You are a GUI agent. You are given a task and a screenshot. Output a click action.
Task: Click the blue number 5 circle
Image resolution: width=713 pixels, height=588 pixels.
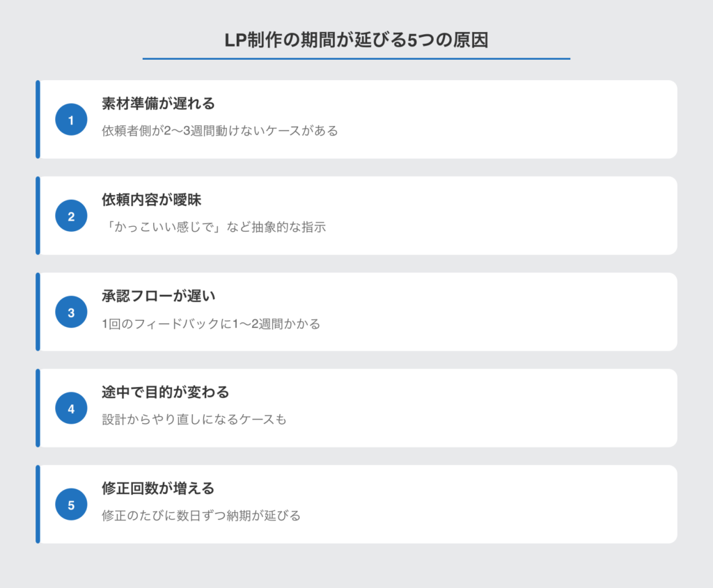coord(71,504)
